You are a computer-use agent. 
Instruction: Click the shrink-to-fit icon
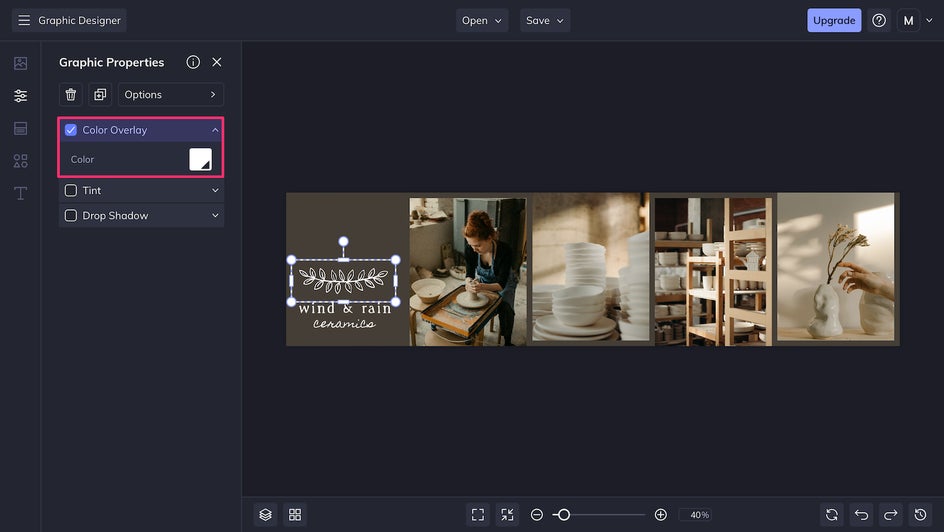coord(508,515)
